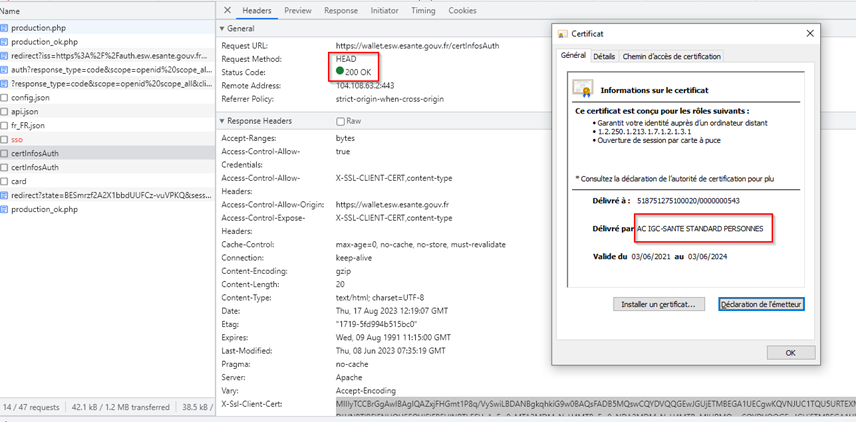Close the request details panel
Image resolution: width=856 pixels, height=422 pixels.
[227, 10]
